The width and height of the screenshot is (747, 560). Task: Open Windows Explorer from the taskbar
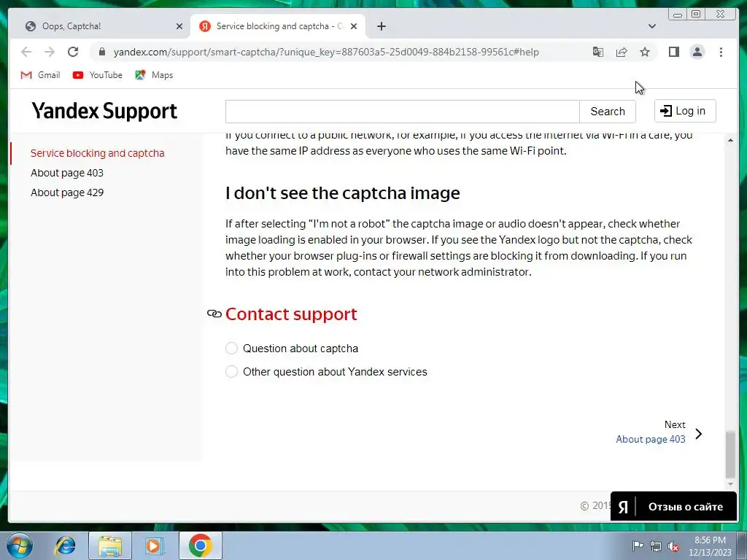(x=110, y=545)
